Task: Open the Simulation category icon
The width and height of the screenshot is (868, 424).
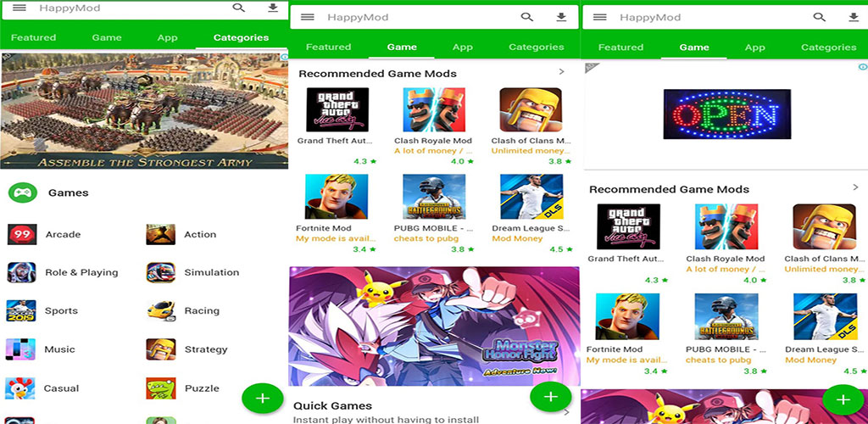Action: coord(160,273)
